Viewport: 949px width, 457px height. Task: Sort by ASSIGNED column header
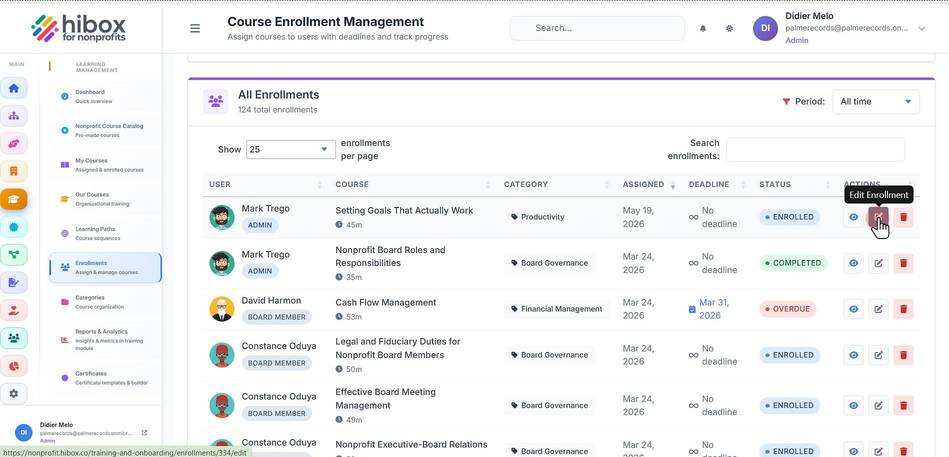649,185
